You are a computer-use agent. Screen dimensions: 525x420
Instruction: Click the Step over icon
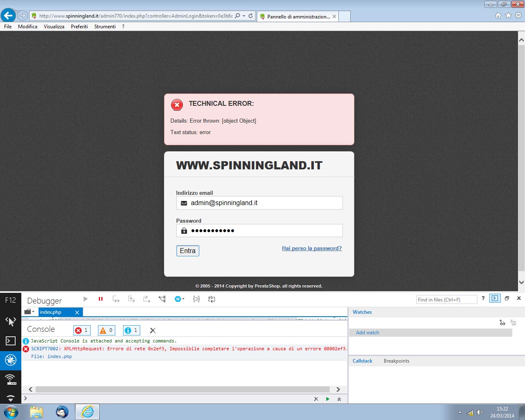tap(131, 299)
